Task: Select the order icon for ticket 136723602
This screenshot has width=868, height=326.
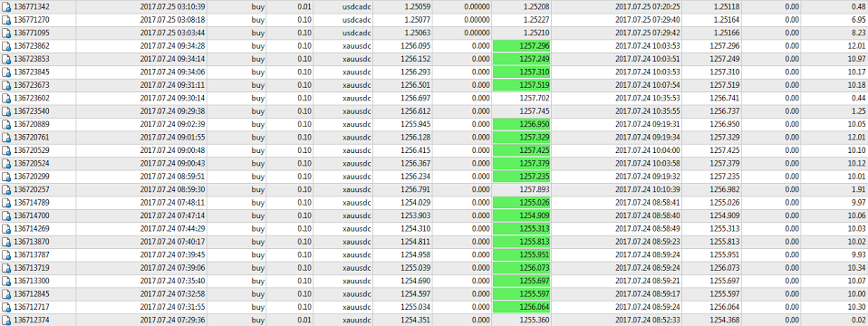Action: (6, 98)
